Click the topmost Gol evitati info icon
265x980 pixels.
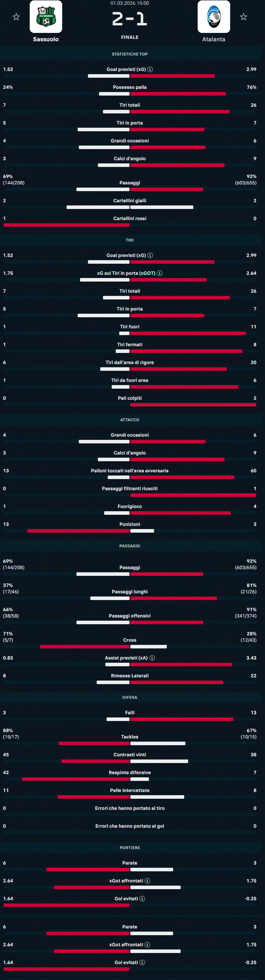[x=142, y=899]
